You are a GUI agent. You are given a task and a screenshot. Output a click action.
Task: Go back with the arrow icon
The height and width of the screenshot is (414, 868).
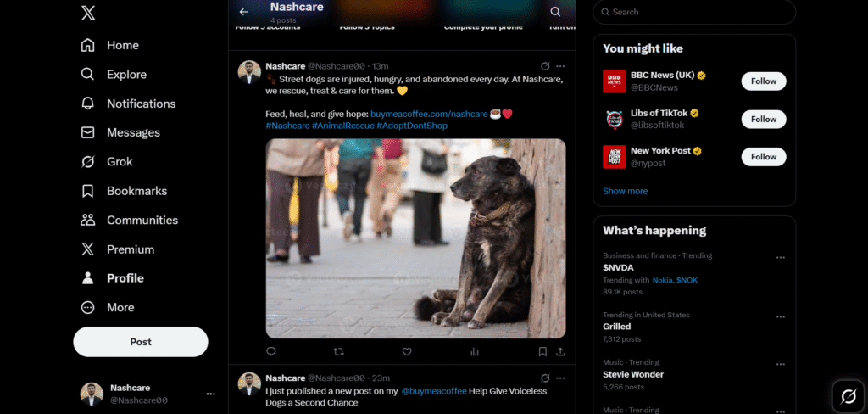coord(243,12)
